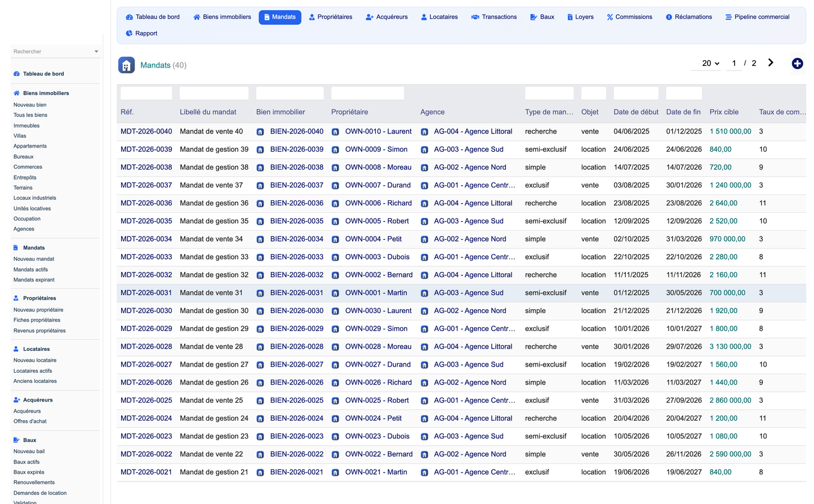Click the sidebar Mandats document icon

coord(16,248)
